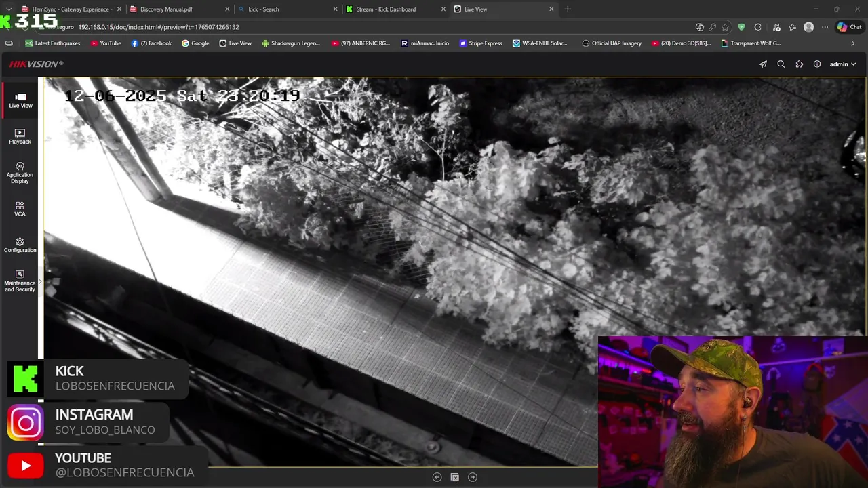Open Application Display in the sidebar
The height and width of the screenshot is (488, 868).
(x=20, y=173)
